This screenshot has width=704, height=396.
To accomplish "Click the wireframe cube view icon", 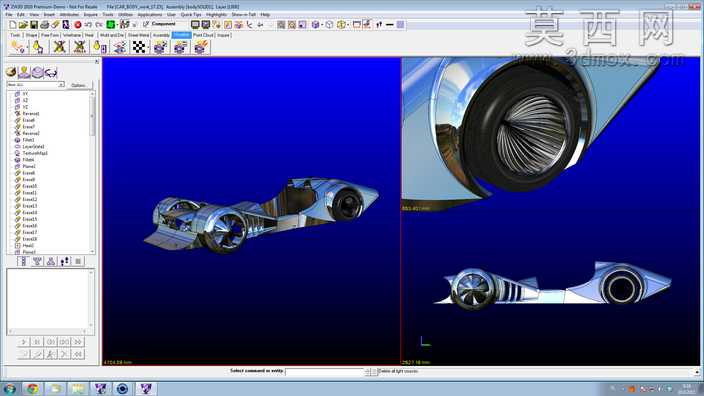I will (329, 25).
